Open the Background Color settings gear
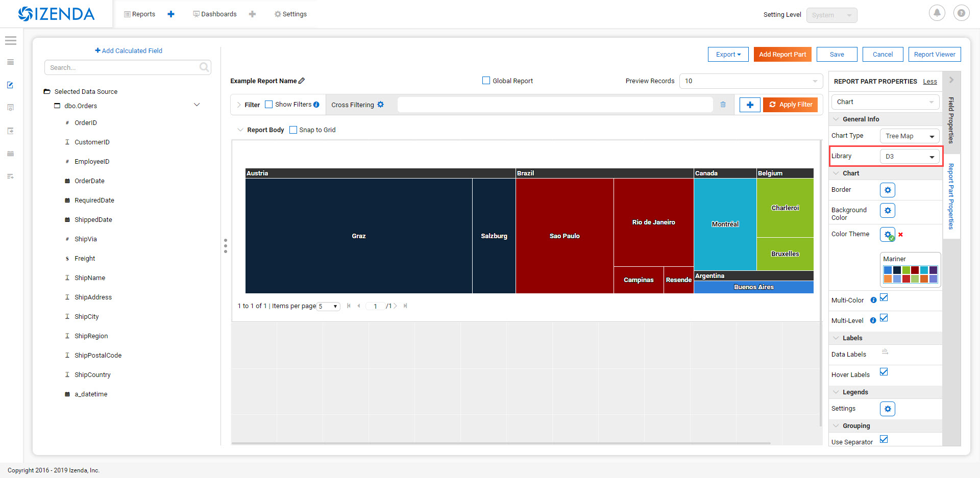This screenshot has height=478, width=980. (888, 210)
